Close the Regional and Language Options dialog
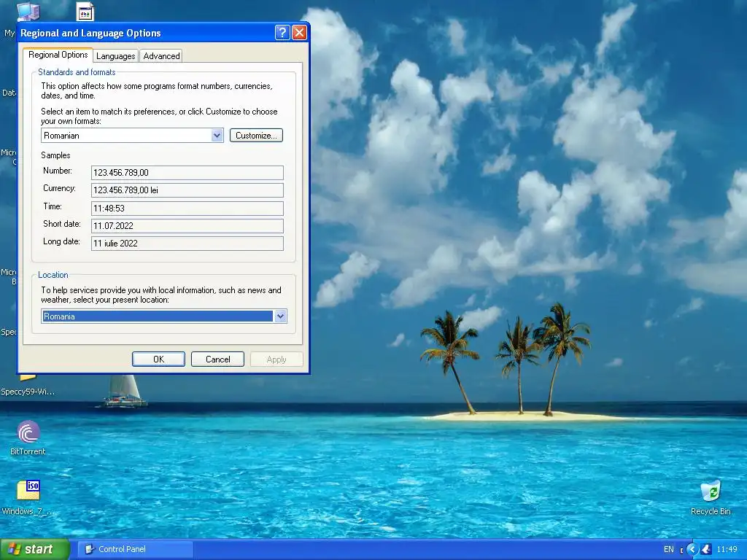The width and height of the screenshot is (747, 560). 299,32
